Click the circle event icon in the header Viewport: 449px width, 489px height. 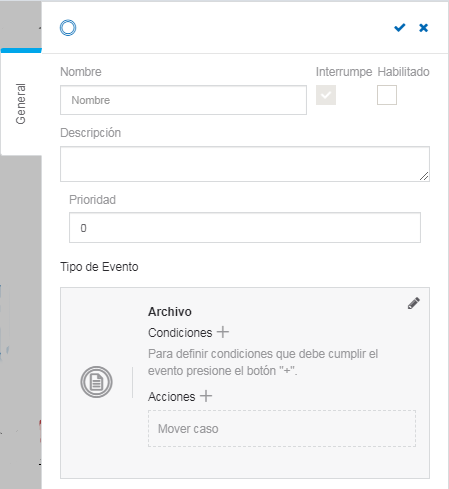pyautogui.click(x=68, y=28)
